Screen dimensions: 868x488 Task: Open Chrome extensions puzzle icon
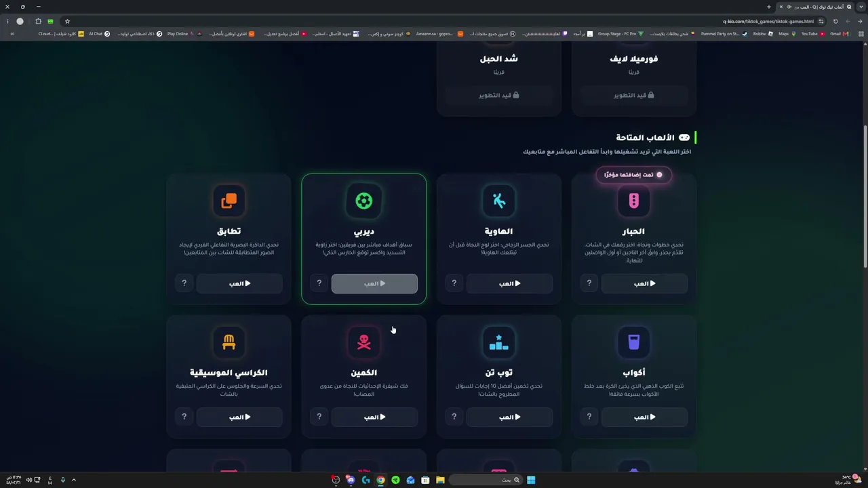click(x=38, y=21)
